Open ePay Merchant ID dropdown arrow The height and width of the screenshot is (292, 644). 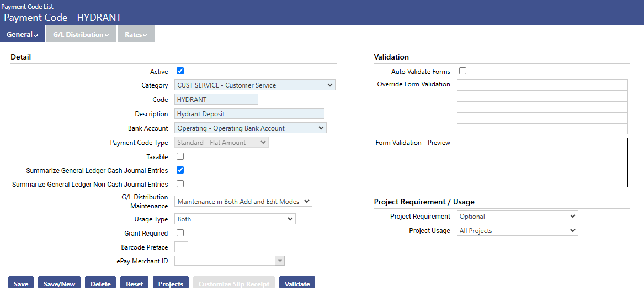[280, 261]
